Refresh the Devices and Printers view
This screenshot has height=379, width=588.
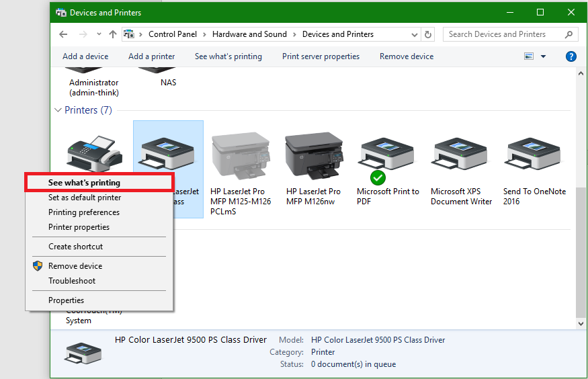coord(429,34)
